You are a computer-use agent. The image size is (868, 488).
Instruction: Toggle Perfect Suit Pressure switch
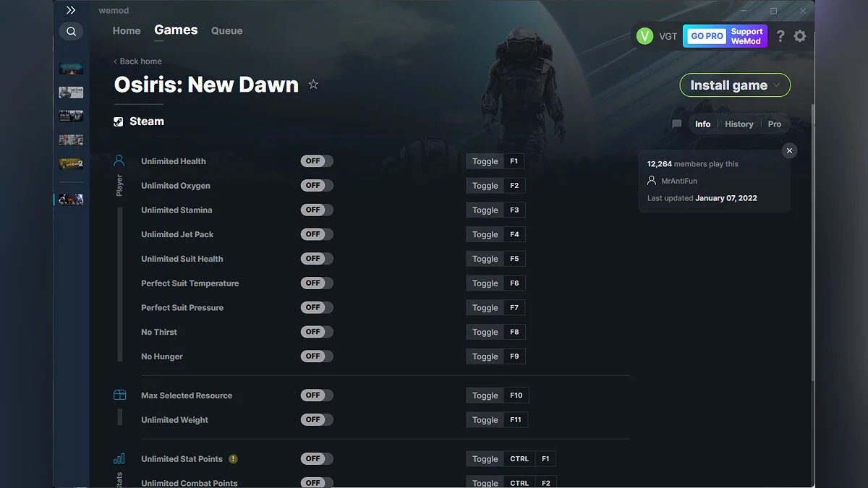(317, 307)
